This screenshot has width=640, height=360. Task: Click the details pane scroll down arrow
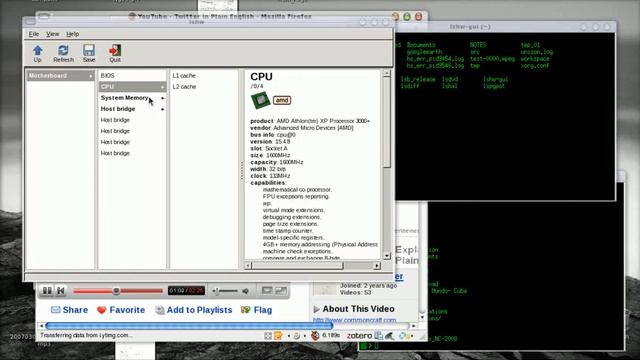pyautogui.click(x=387, y=256)
